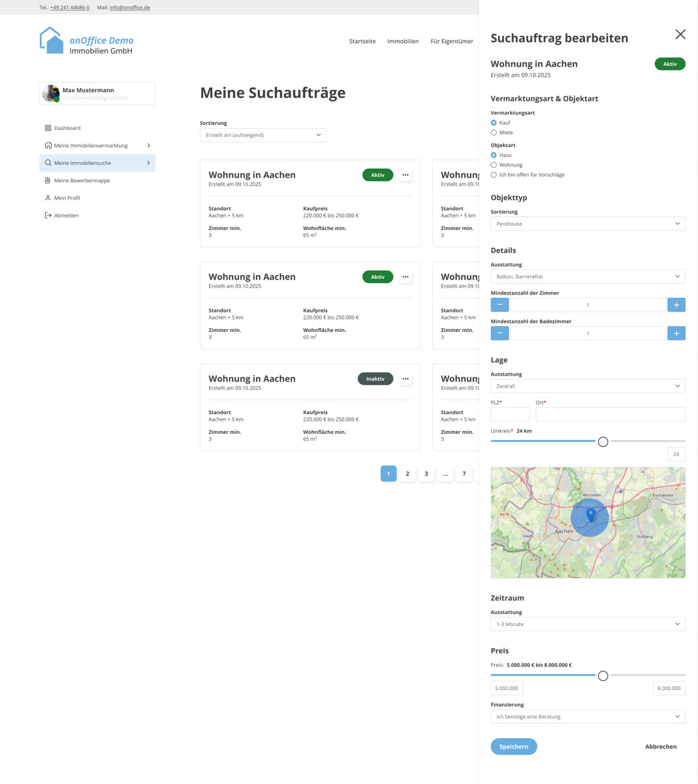Open Meine Bewerbermappe using the document icon

47,180
